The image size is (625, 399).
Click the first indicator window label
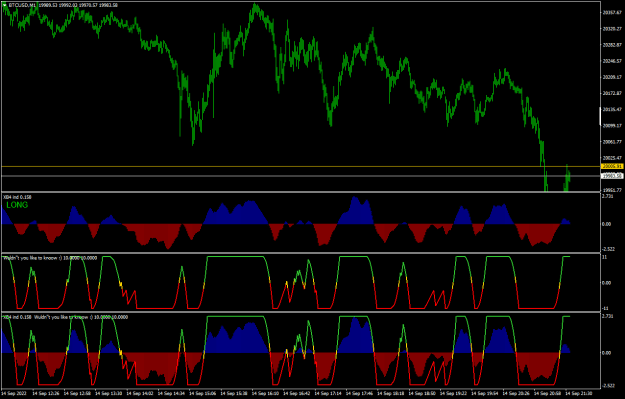(x=17, y=197)
